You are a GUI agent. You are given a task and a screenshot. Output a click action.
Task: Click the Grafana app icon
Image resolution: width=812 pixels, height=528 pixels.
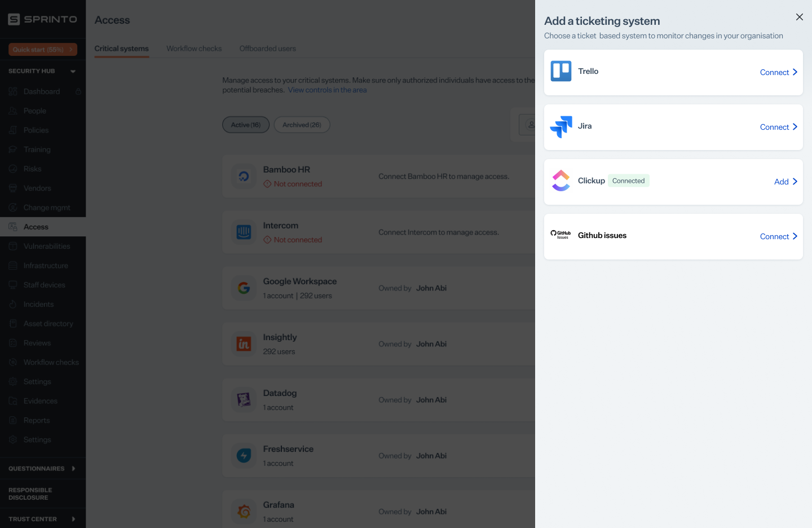pyautogui.click(x=244, y=511)
